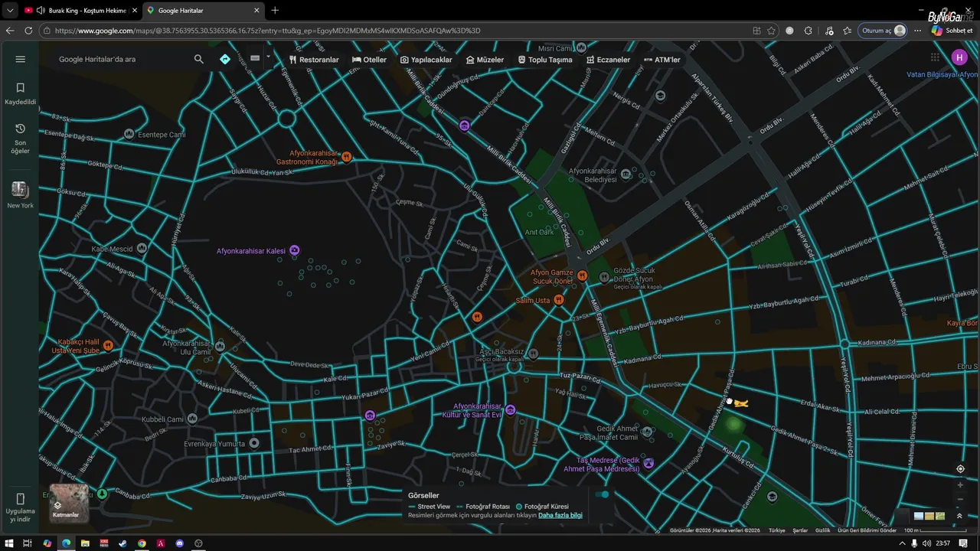Click the Ürün Geri Bildirimi Gönder link
Image resolution: width=980 pixels, height=551 pixels.
click(x=867, y=530)
